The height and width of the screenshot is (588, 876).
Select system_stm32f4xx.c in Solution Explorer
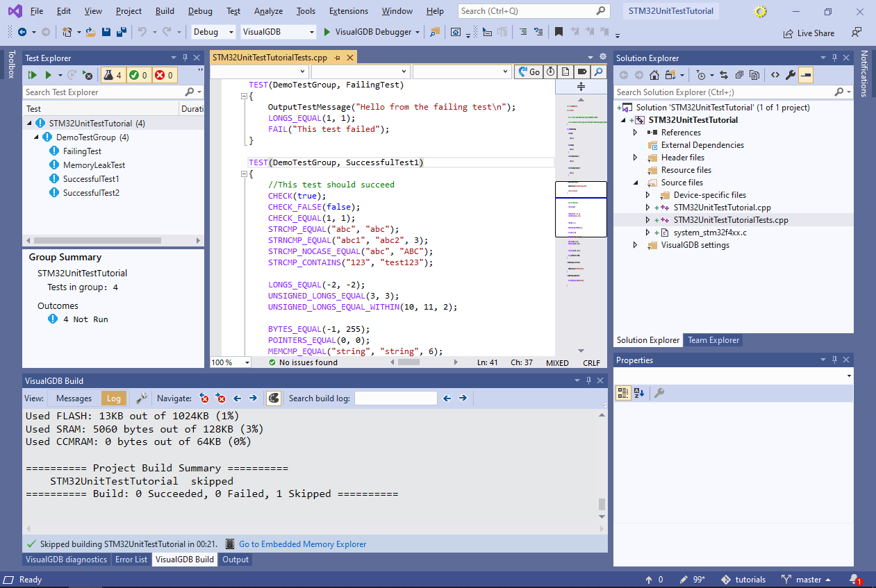coord(710,233)
